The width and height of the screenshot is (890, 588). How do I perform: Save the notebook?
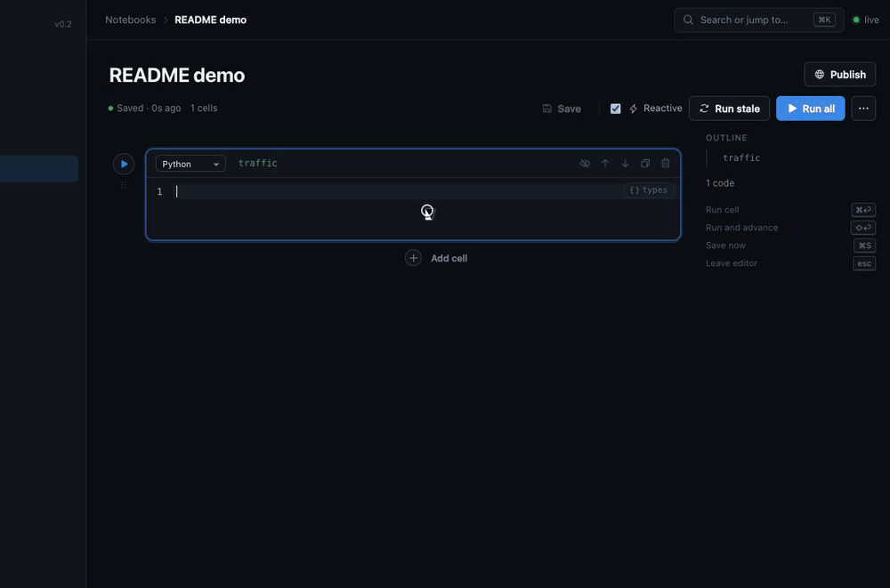(x=562, y=109)
